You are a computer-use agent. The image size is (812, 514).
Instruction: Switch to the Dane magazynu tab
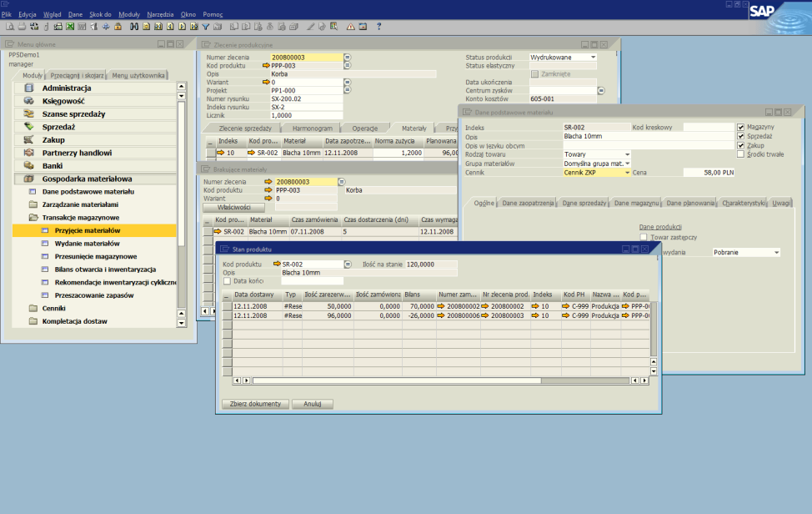click(x=636, y=203)
